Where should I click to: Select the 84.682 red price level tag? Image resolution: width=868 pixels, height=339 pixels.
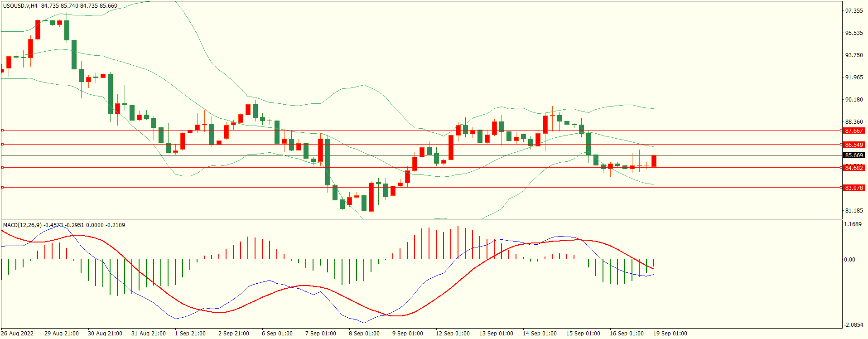tap(854, 168)
